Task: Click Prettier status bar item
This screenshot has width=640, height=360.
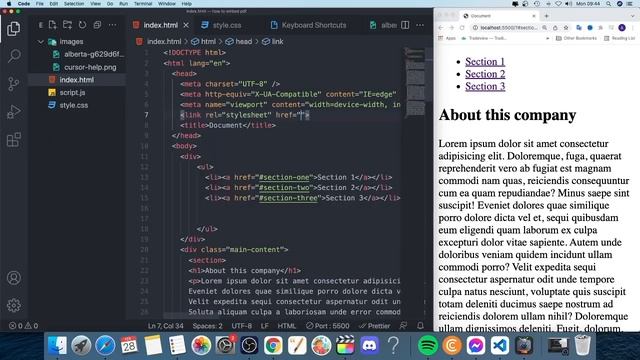Action: (375, 326)
